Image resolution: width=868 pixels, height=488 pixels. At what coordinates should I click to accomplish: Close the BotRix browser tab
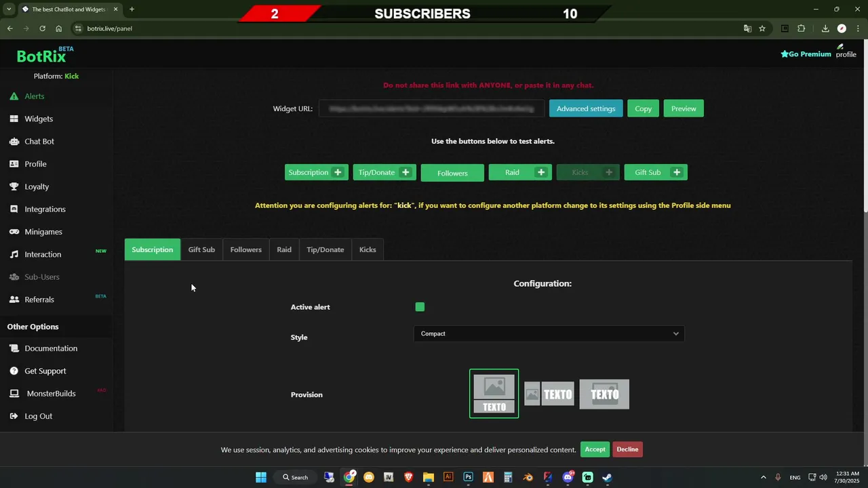[x=115, y=9]
